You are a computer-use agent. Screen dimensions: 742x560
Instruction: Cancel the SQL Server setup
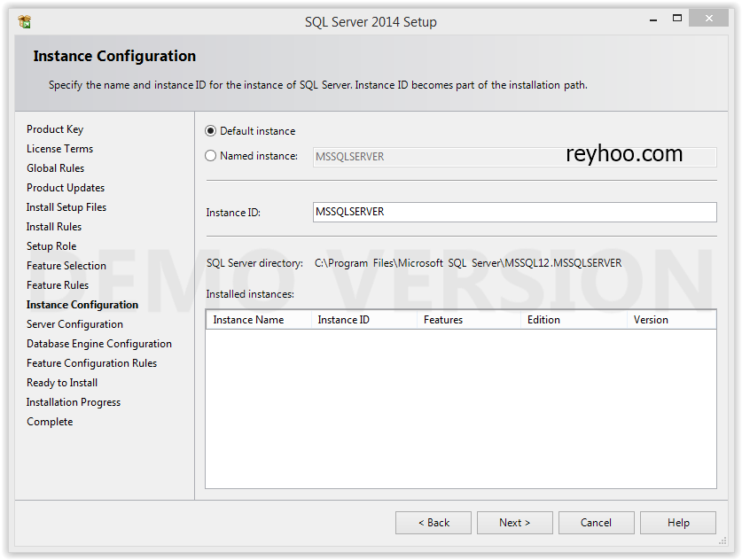click(597, 523)
